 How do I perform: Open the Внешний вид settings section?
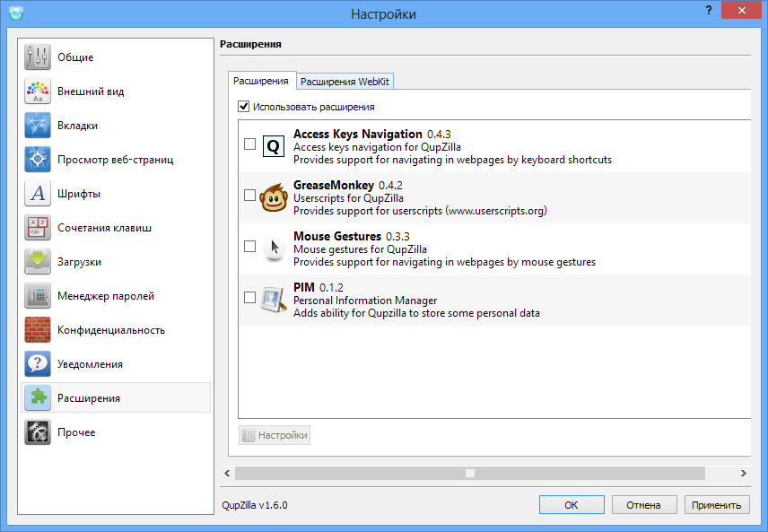click(116, 92)
